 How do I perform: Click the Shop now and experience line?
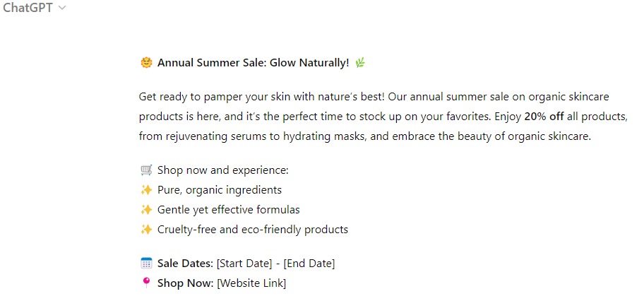click(223, 170)
